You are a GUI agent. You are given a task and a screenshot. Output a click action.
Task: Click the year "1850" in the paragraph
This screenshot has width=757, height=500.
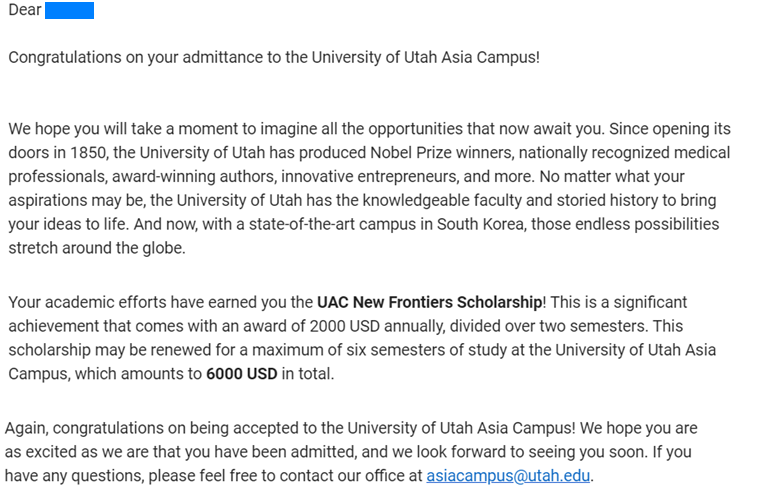click(x=88, y=153)
